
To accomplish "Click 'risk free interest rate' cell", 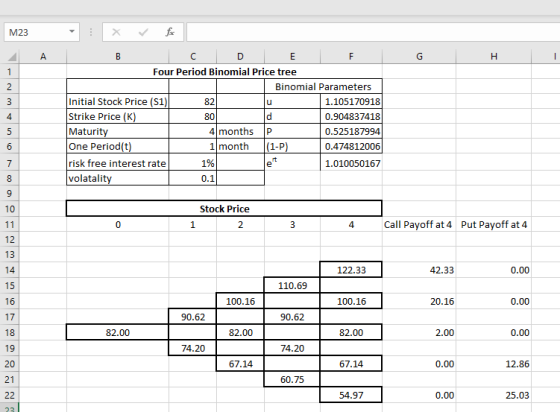I will click(118, 163).
